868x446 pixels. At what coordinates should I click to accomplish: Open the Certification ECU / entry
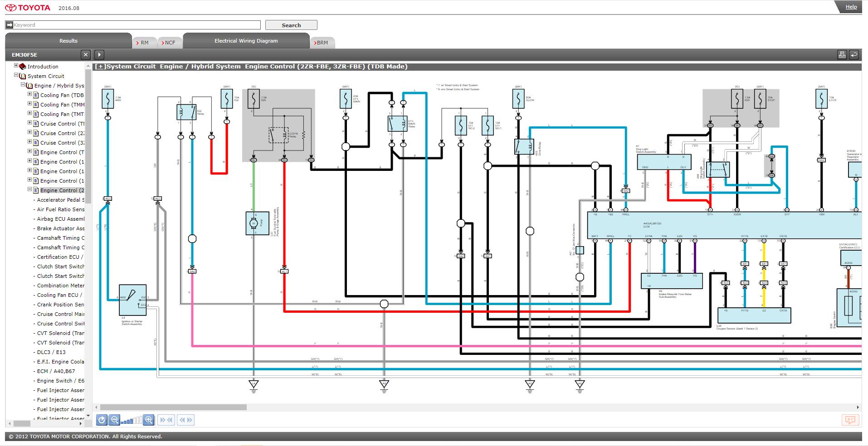coord(60,257)
